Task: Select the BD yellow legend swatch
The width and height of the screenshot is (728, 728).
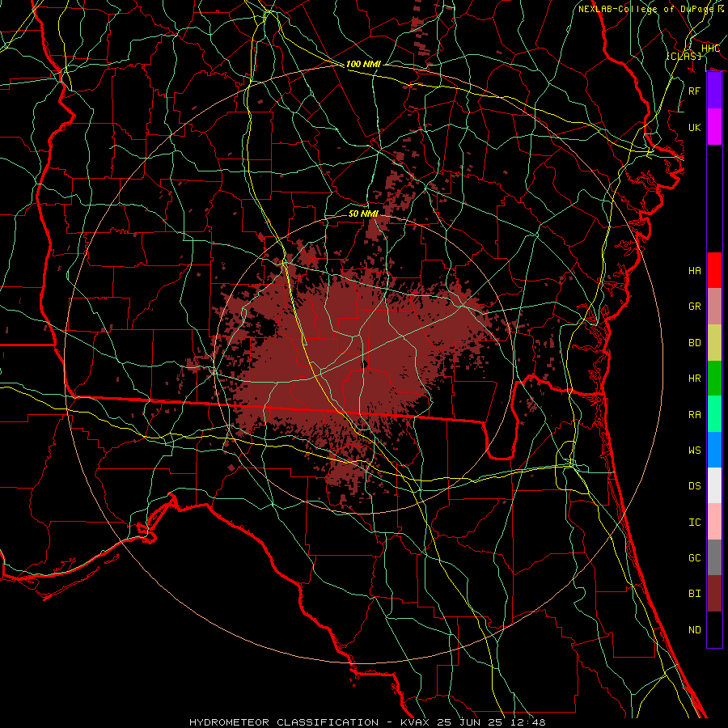Action: pyautogui.click(x=714, y=343)
